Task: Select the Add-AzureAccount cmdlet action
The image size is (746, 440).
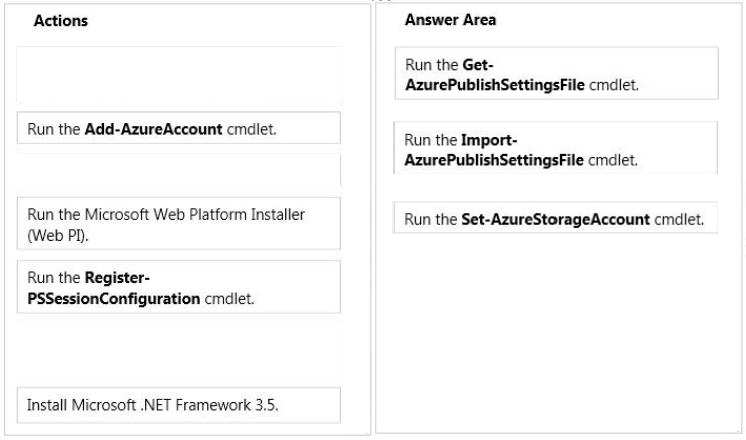Action: click(178, 128)
